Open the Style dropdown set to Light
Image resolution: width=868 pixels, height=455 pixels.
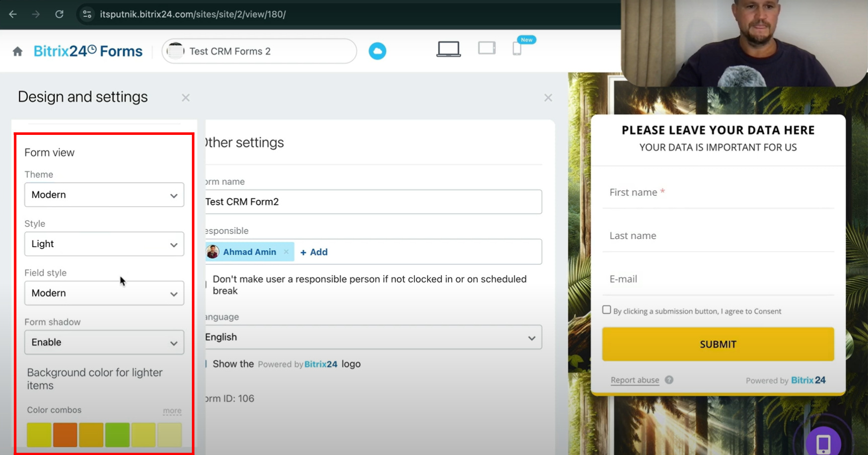[x=104, y=244]
